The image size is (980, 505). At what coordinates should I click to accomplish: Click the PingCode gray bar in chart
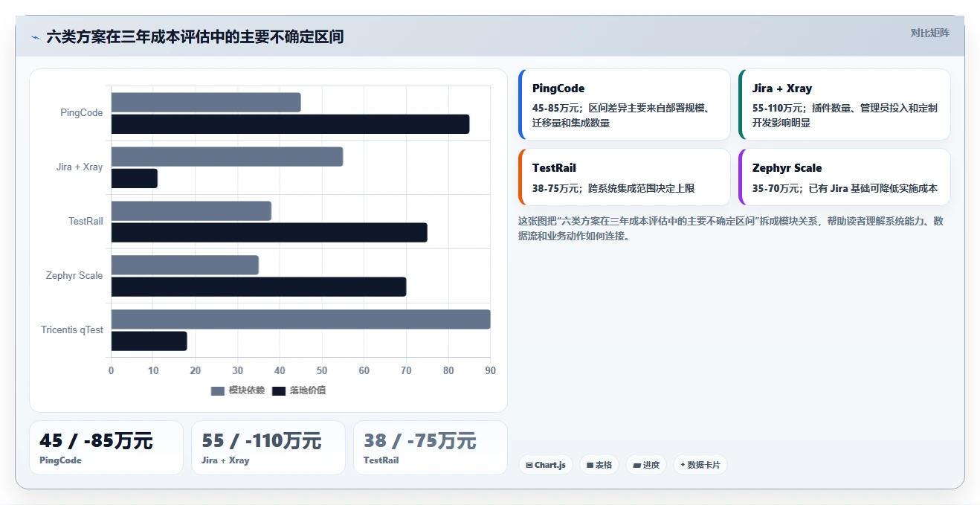click(206, 103)
